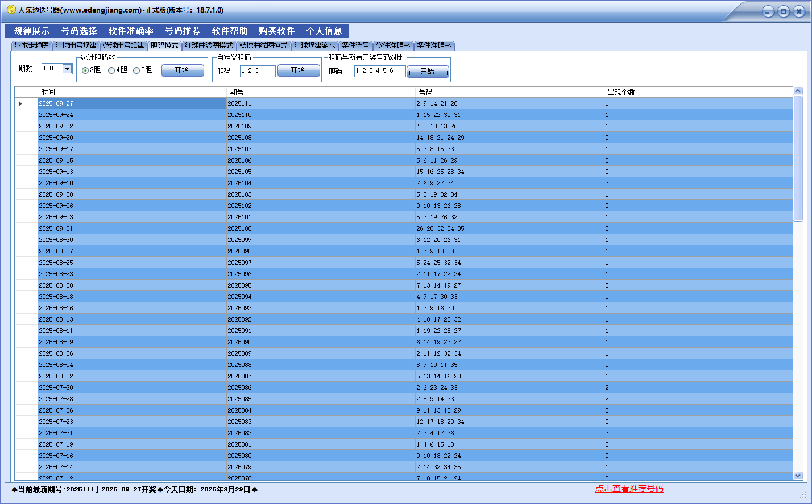This screenshot has height=504, width=812.
Task: Switch to the 5胆 radio option
Action: tap(136, 70)
